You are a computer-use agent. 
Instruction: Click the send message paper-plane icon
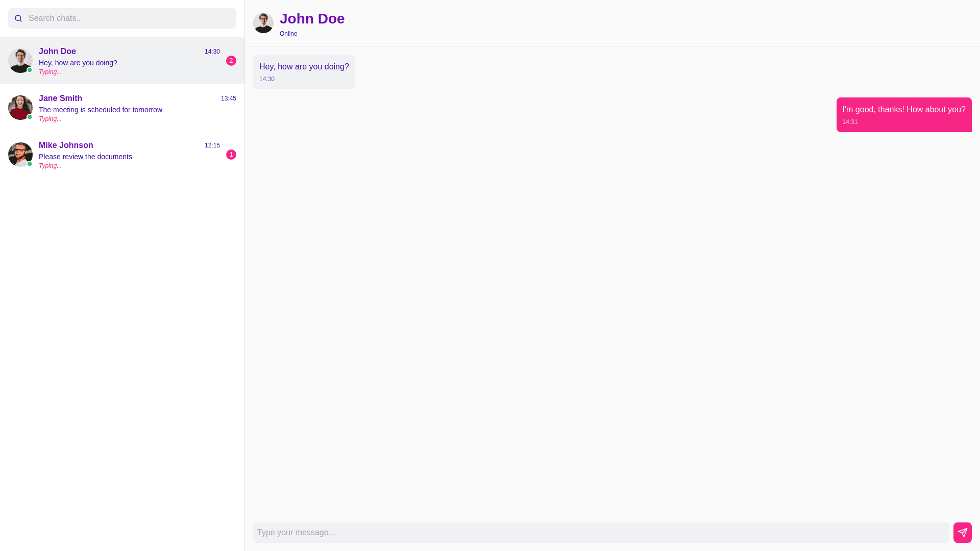pyautogui.click(x=962, y=532)
